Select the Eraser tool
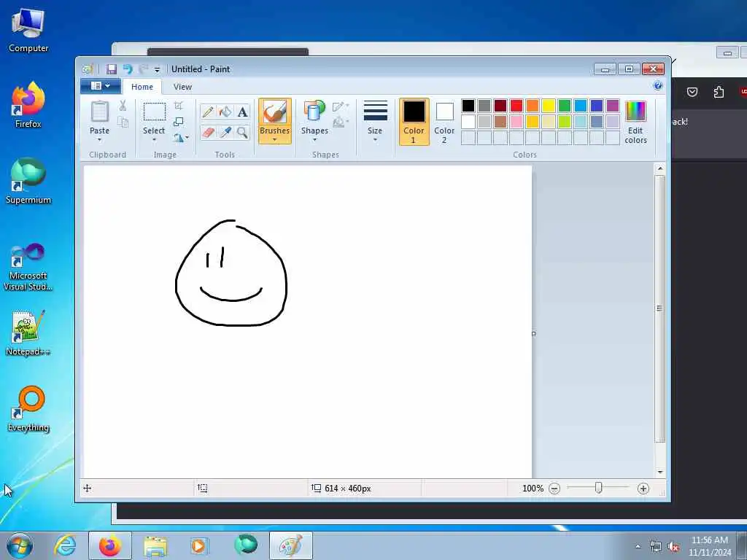747x560 pixels. click(x=208, y=133)
